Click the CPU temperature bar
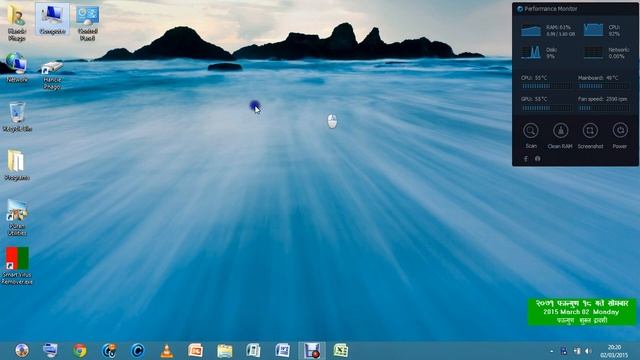This screenshot has height=360, width=640. click(546, 86)
